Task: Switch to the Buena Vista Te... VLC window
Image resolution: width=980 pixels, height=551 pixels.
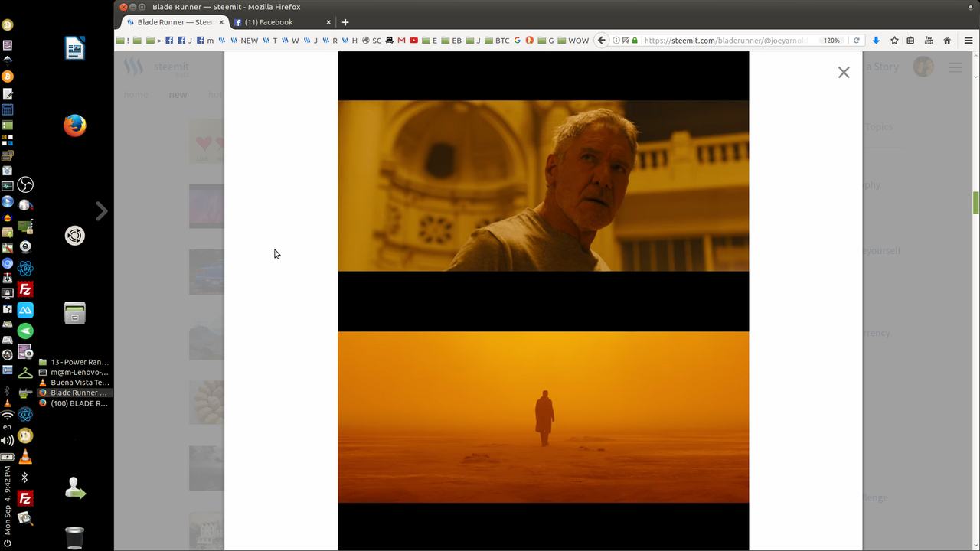Action: click(x=74, y=382)
